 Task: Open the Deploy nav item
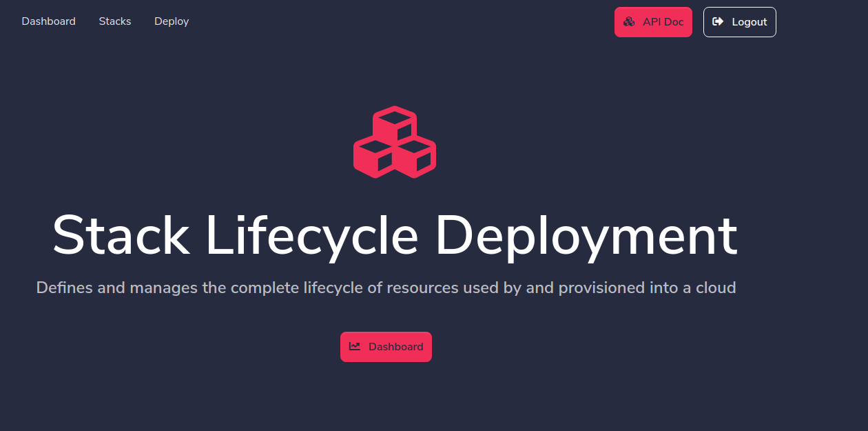point(172,21)
